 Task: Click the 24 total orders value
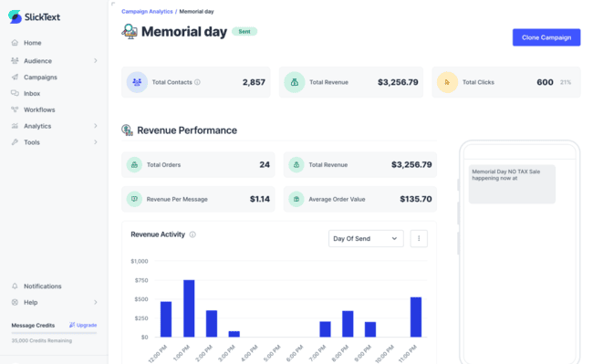(265, 164)
